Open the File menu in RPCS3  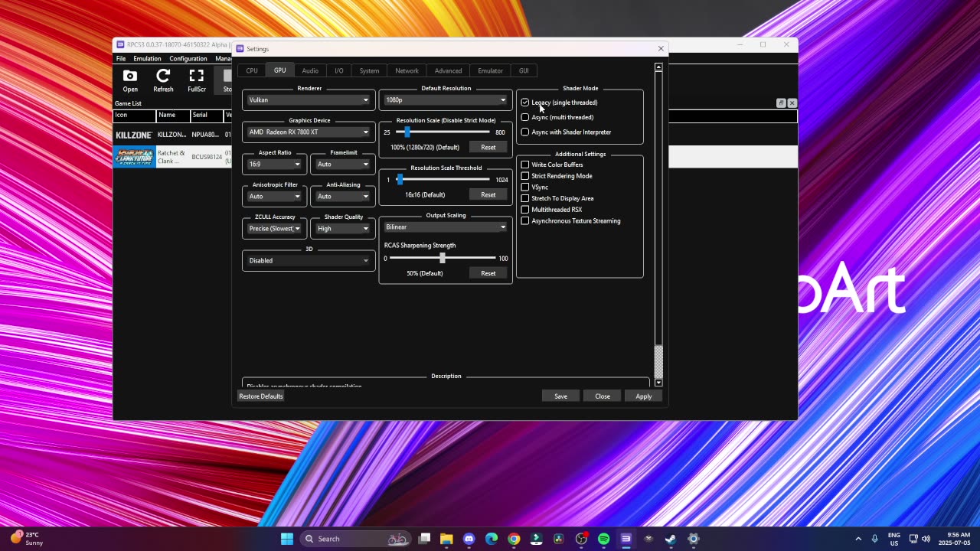click(x=121, y=59)
